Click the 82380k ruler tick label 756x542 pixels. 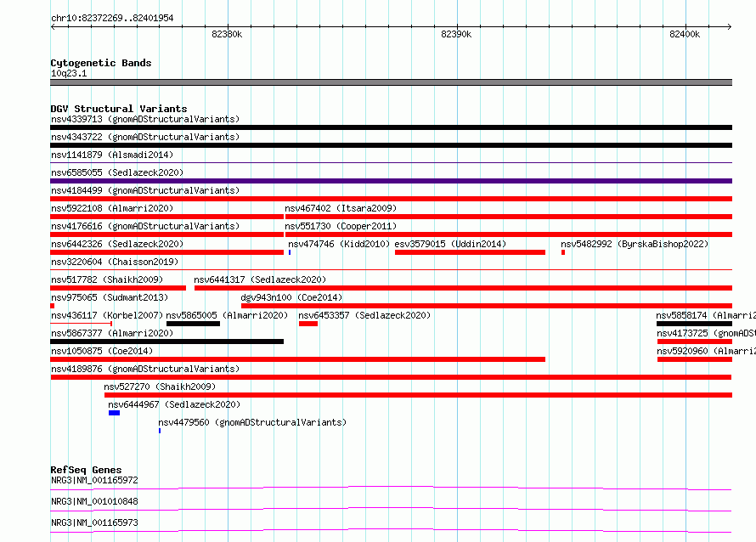pyautogui.click(x=227, y=34)
